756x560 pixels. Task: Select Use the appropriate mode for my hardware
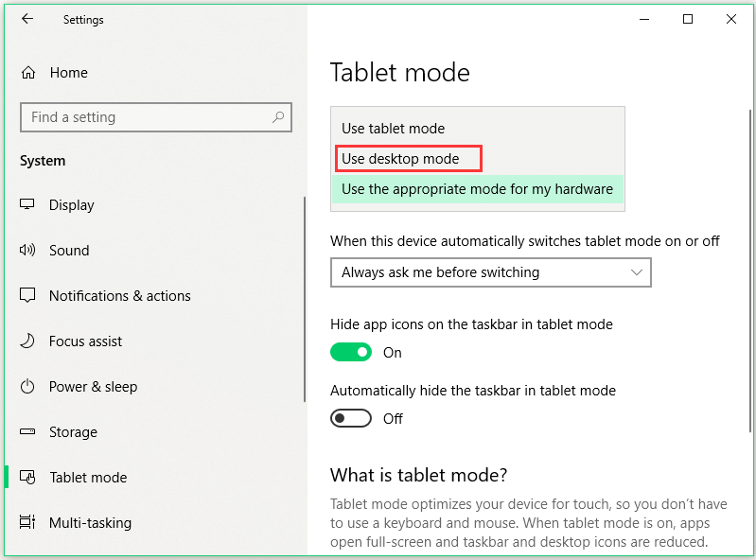coord(477,189)
